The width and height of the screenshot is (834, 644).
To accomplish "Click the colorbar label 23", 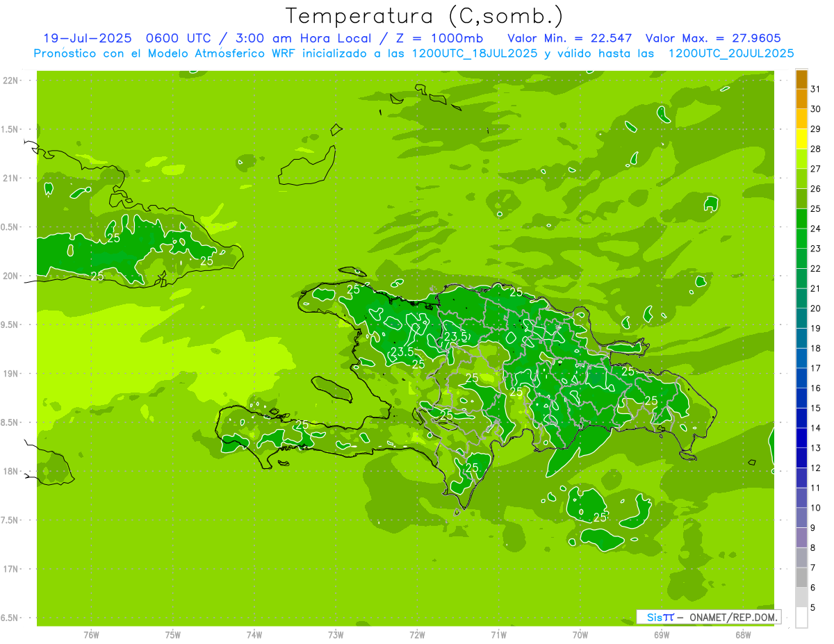I will coord(816,249).
